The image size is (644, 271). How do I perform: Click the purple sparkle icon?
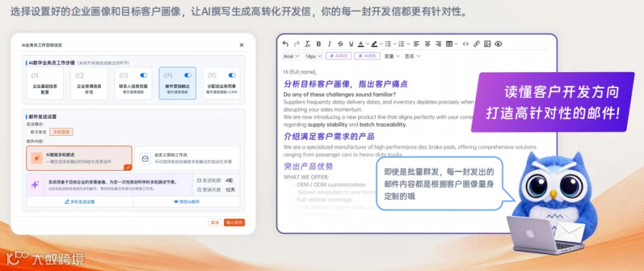pyautogui.click(x=35, y=184)
